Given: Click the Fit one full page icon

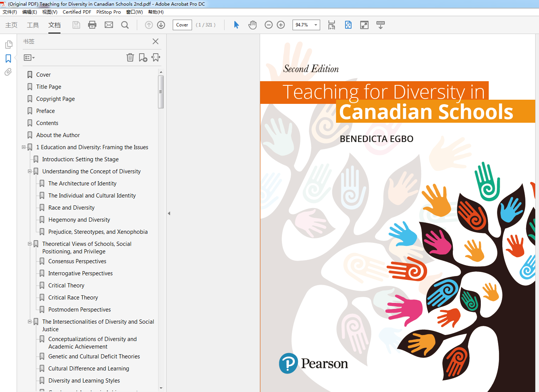Looking at the screenshot, I should (348, 25).
